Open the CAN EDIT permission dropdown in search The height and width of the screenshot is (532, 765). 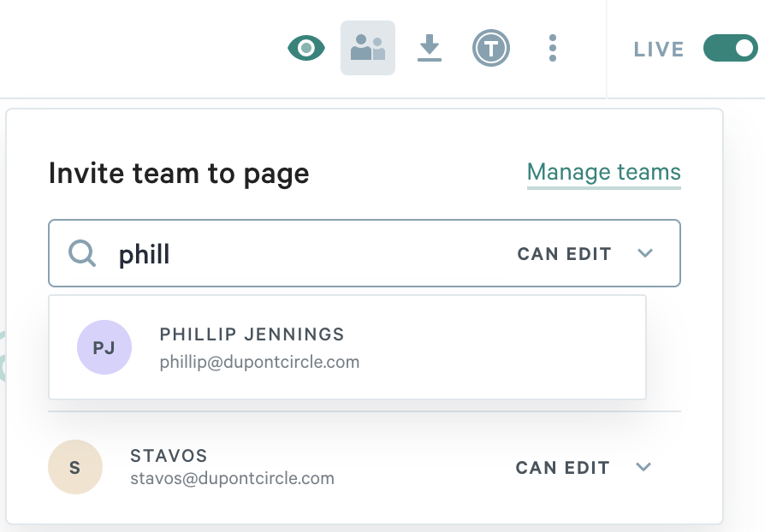[x=585, y=253]
